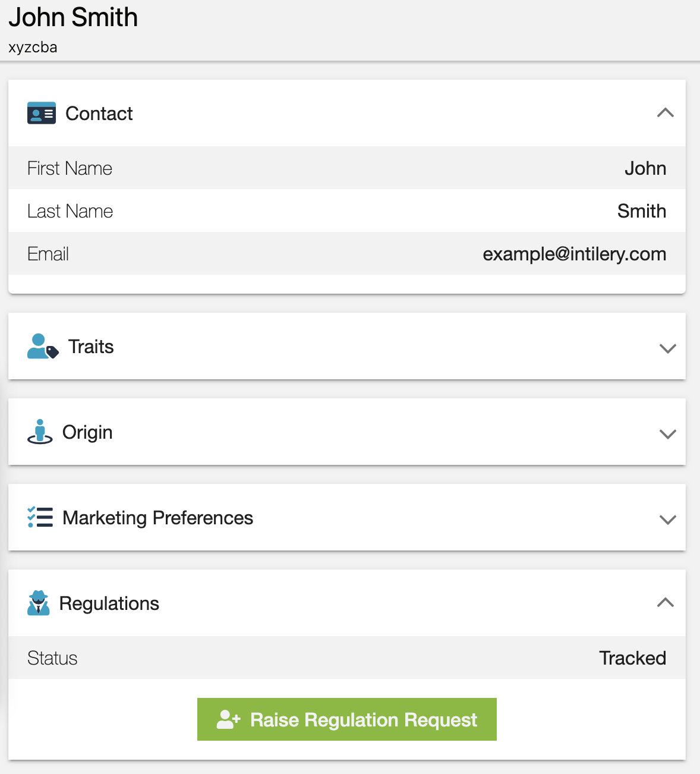700x774 pixels.
Task: Collapse the Contact section chevron
Action: (x=666, y=113)
